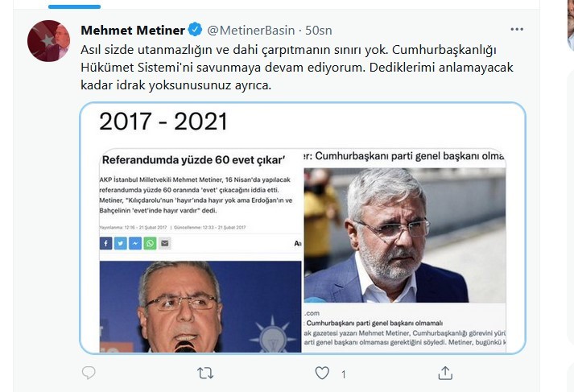574x392 pixels.
Task: Click the 50sn tweet timestamp
Action: point(319,30)
